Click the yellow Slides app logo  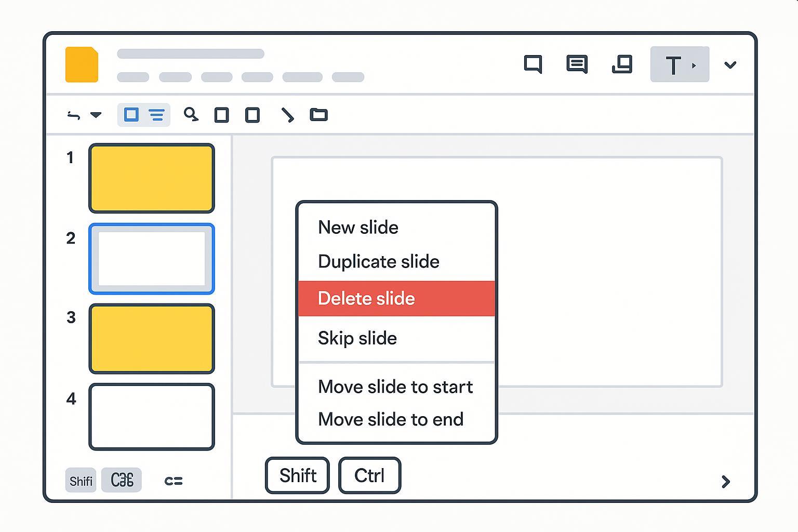coord(82,64)
